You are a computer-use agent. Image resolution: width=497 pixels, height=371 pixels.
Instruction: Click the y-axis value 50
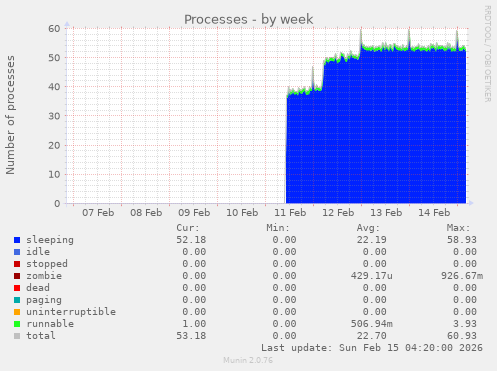[x=54, y=58]
